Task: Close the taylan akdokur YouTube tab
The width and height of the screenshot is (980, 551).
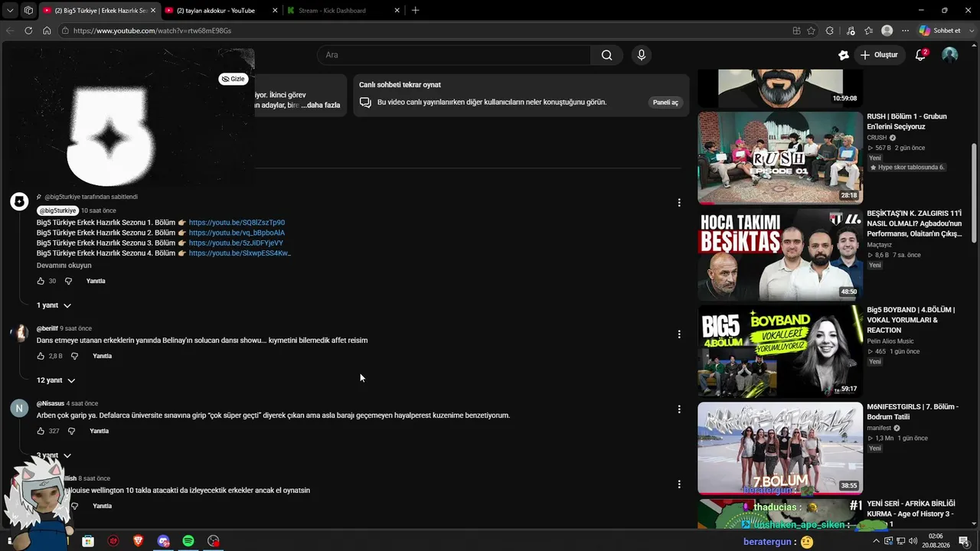Action: point(274,11)
